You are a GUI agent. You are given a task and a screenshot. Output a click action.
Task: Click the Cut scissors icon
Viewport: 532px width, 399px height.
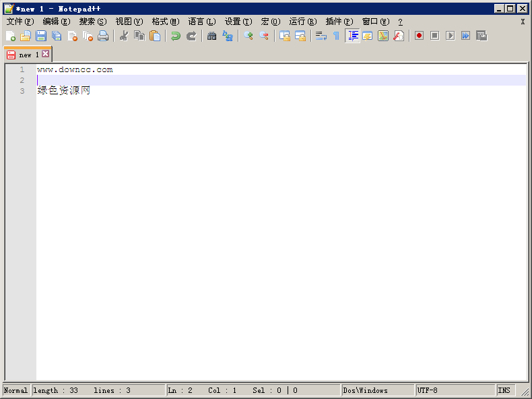coord(124,36)
